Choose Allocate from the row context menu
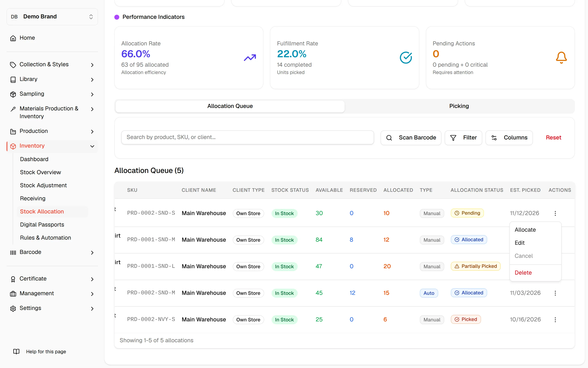 pos(535,230)
